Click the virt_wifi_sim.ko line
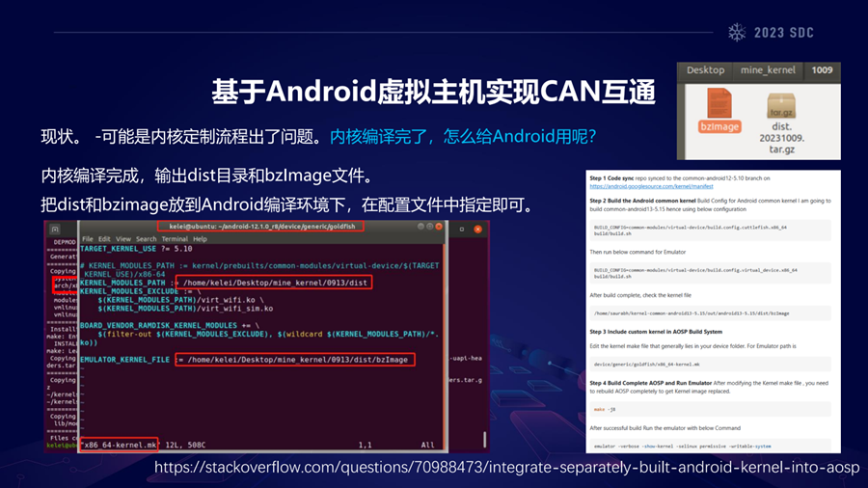 [185, 309]
